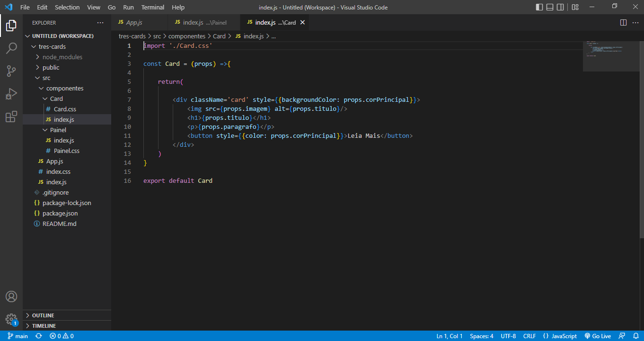Open UTF-8 encoding selector

click(508, 335)
